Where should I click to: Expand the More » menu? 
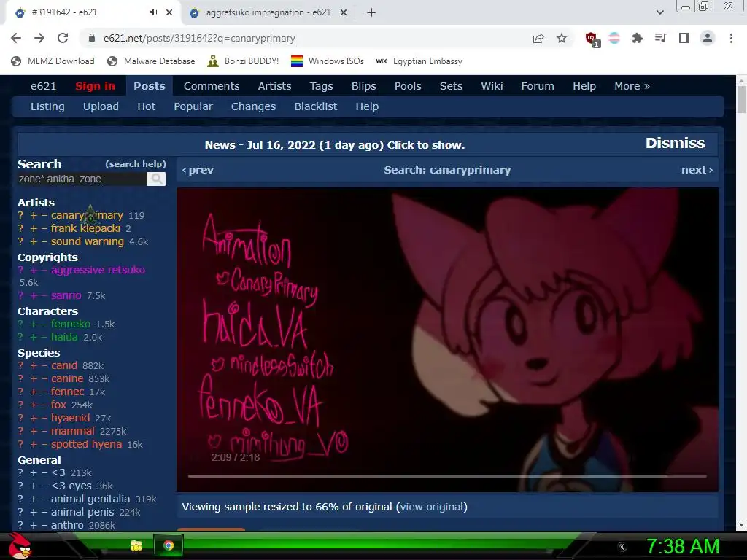coord(632,86)
